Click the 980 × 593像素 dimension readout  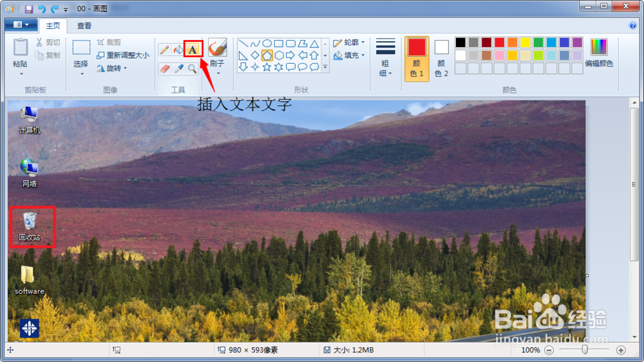pos(253,350)
